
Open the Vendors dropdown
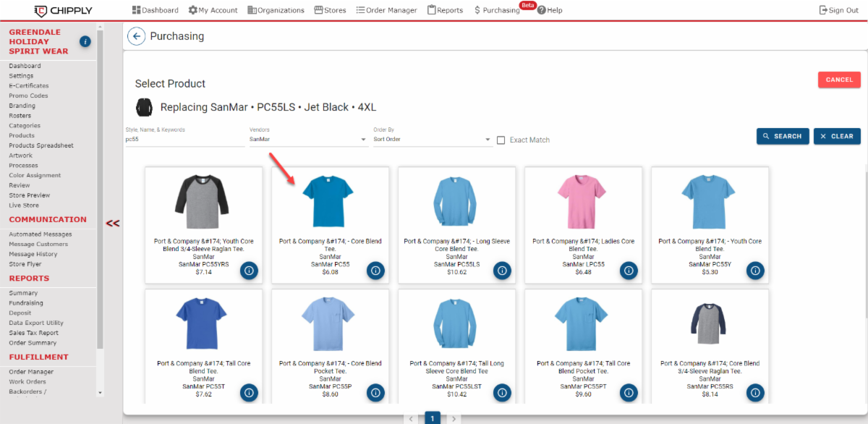[308, 139]
